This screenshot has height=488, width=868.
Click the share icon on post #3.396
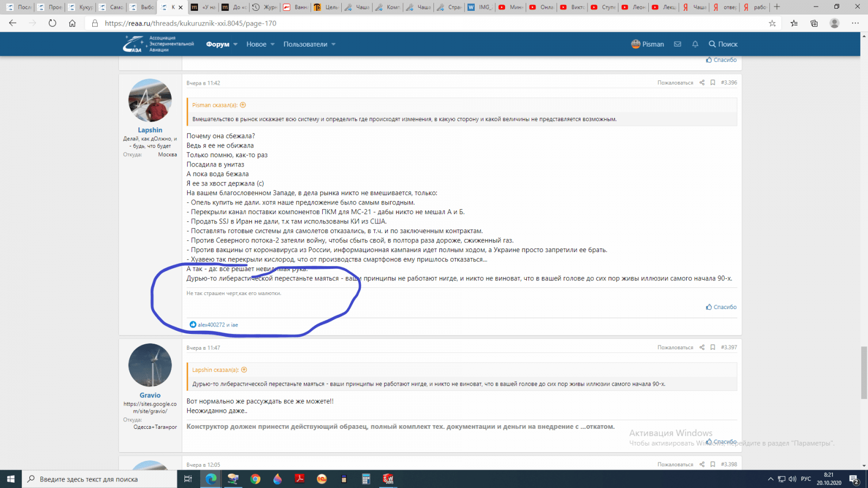pyautogui.click(x=702, y=83)
